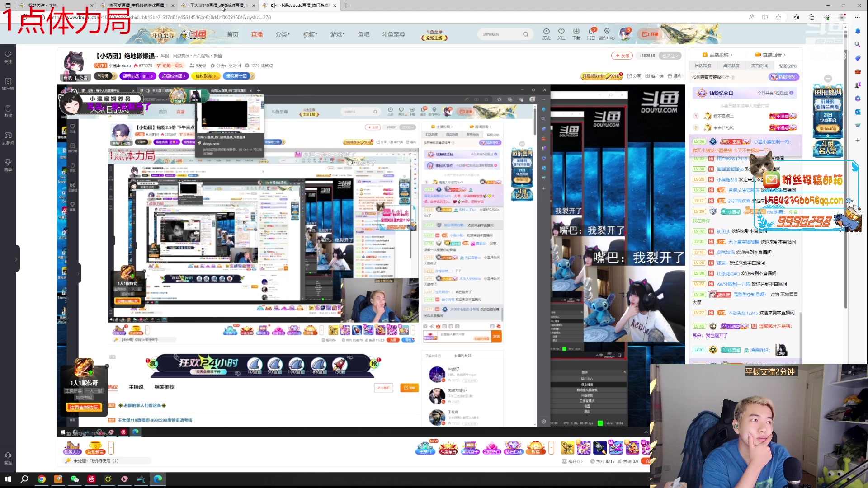Open the 钻粉纪念日 banner
The height and width of the screenshot is (488, 868).
click(744, 93)
